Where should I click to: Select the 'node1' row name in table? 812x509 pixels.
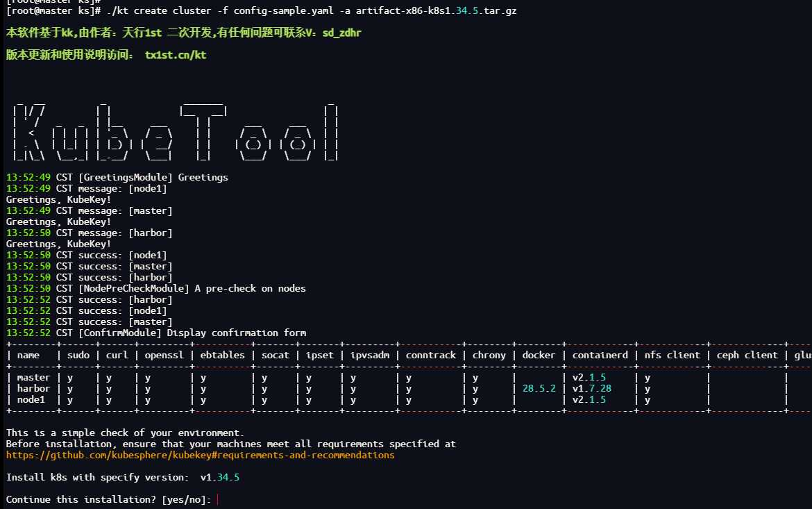click(x=31, y=400)
